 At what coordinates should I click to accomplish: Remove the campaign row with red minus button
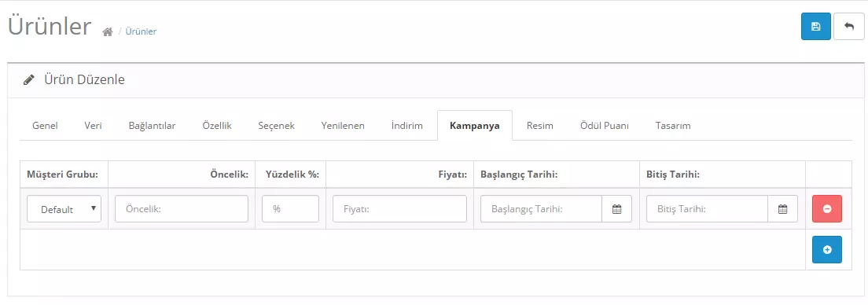pos(827,208)
